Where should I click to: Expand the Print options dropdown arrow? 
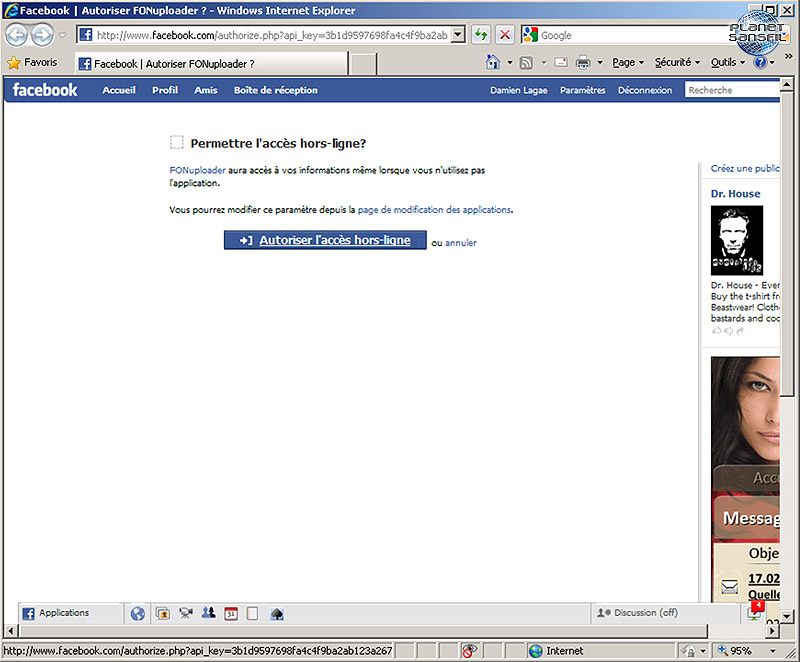[600, 63]
